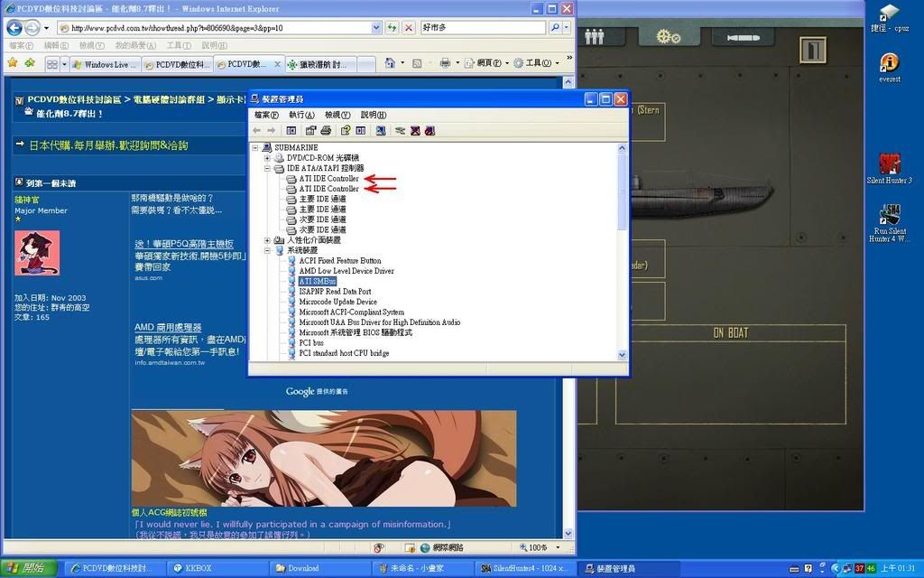
Task: Open the address bar URL dropdown
Action: (376, 27)
